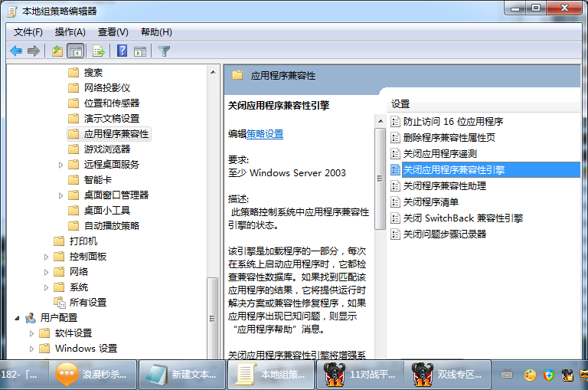This screenshot has height=390, width=588.
Task: Select the 关闭应用程序遥测 policy
Action: [440, 153]
